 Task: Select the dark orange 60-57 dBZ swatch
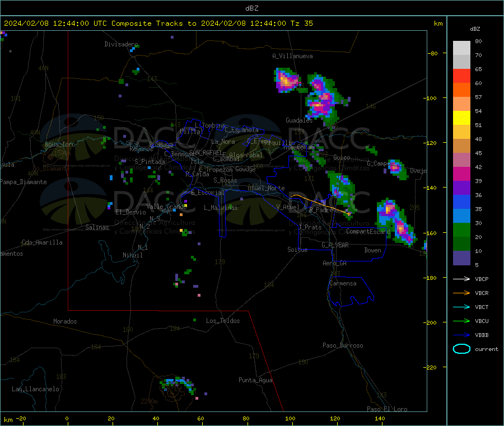point(461,90)
